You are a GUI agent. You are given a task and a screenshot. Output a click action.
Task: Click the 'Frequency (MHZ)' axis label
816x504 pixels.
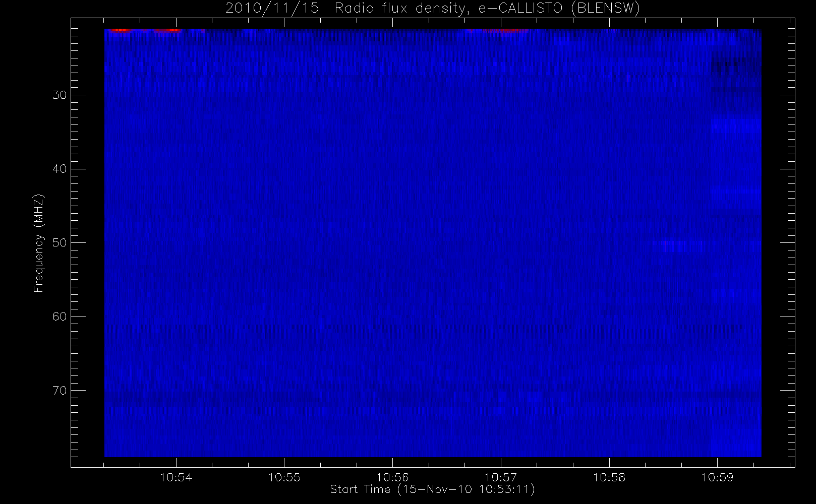(38, 243)
